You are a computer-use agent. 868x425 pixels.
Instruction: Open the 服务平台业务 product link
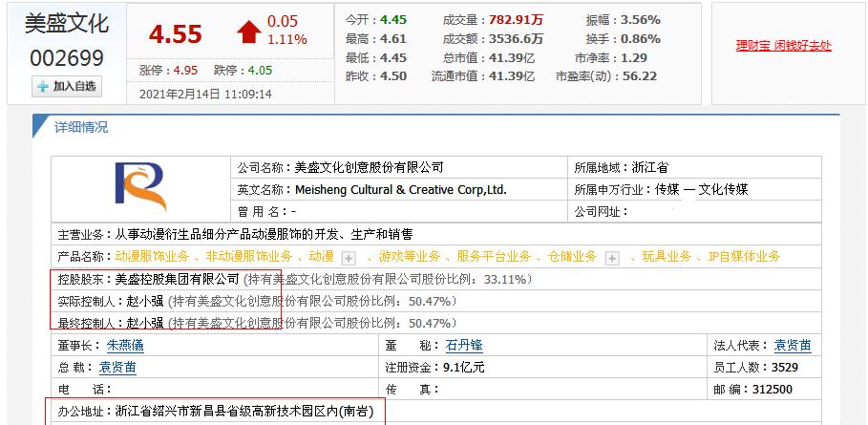(494, 256)
